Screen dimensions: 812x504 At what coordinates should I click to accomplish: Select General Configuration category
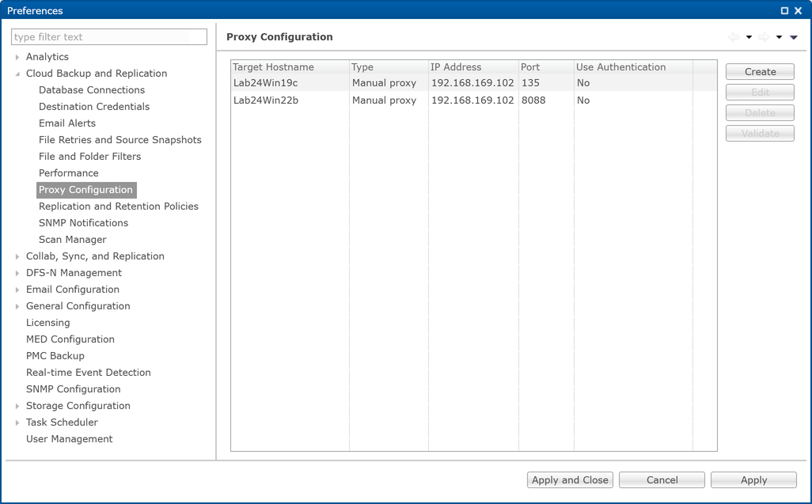(x=78, y=306)
